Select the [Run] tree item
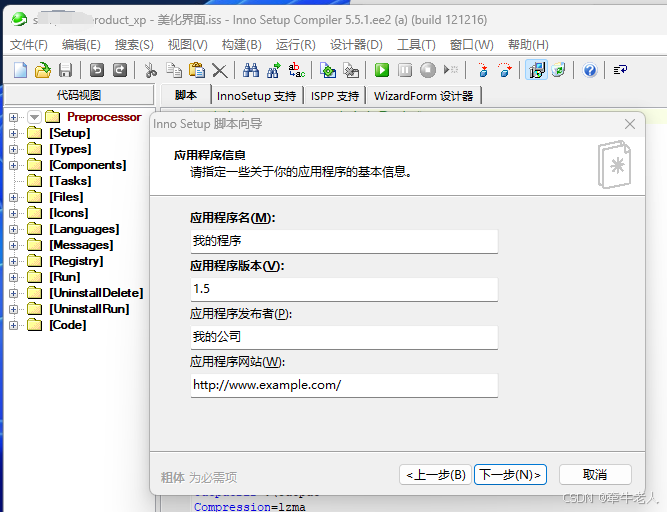667x512 pixels. pos(65,277)
